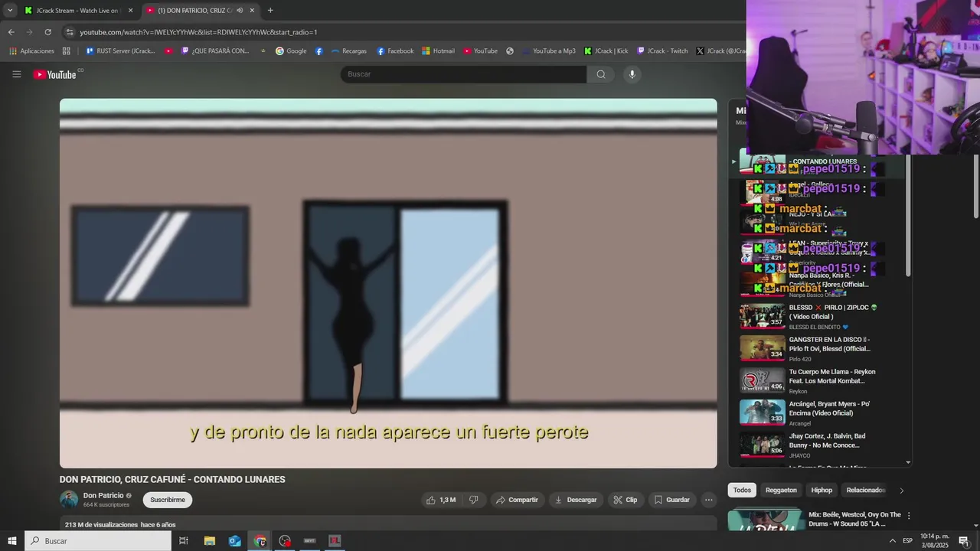980x551 pixels.
Task: Open the RUST Server bookmark
Action: pyautogui.click(x=120, y=51)
